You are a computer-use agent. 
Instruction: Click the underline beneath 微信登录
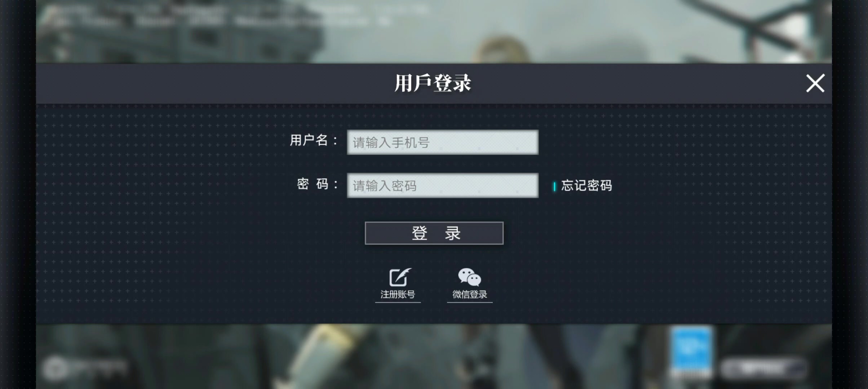[470, 303]
